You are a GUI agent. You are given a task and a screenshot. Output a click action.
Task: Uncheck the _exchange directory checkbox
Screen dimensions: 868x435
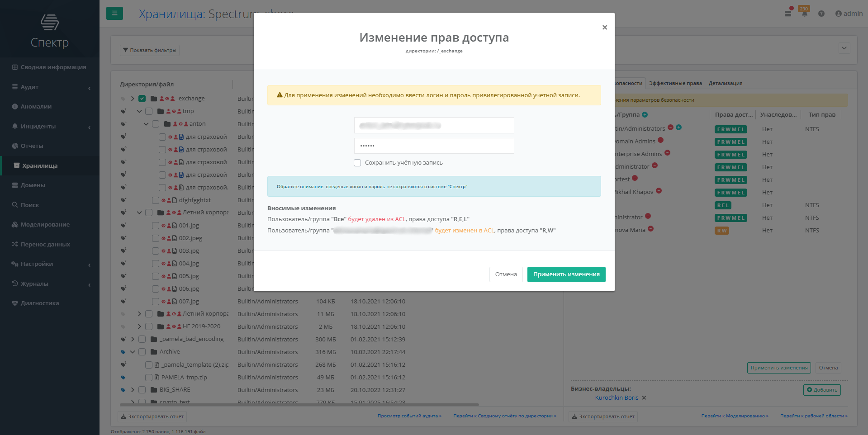coord(142,99)
